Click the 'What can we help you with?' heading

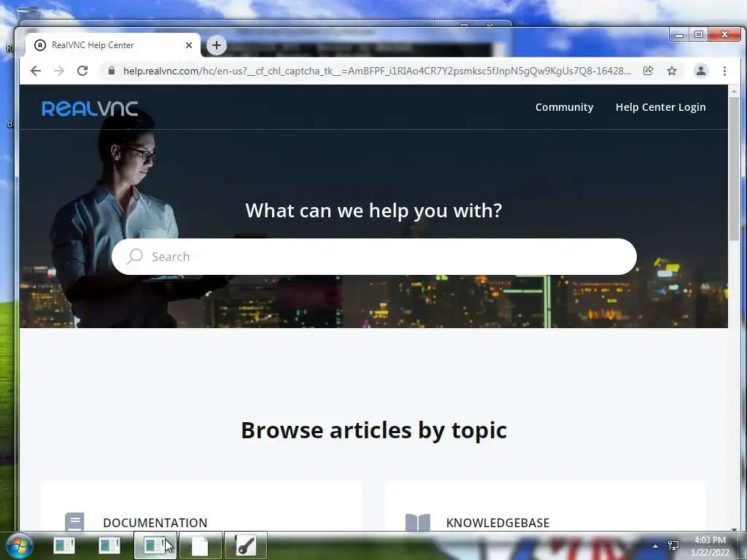pos(374,211)
